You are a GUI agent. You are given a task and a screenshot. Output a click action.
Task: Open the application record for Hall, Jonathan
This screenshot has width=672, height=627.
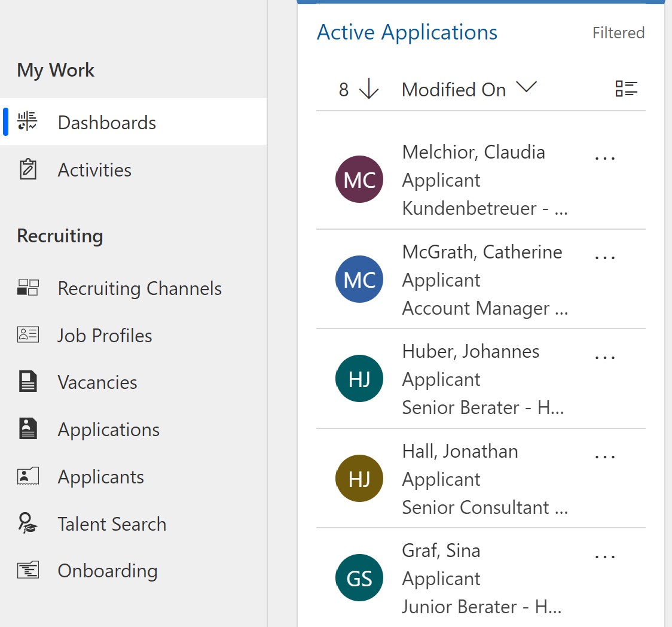459,451
